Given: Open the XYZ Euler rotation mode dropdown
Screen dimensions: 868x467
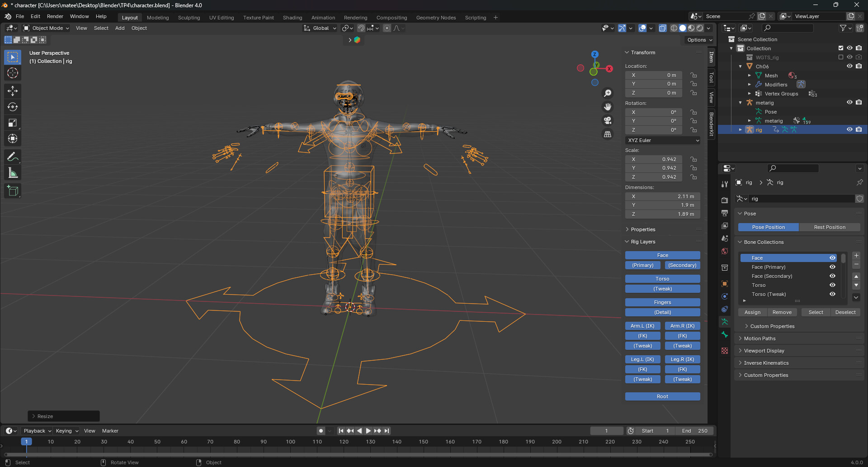Looking at the screenshot, I should pyautogui.click(x=663, y=140).
